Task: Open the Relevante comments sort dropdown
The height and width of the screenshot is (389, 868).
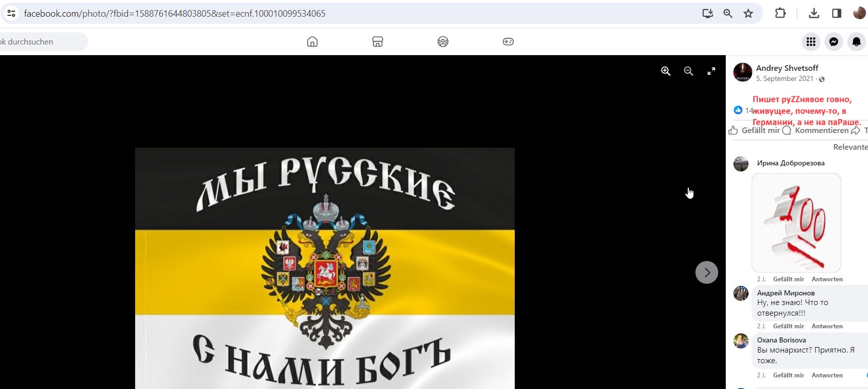Action: coord(850,147)
